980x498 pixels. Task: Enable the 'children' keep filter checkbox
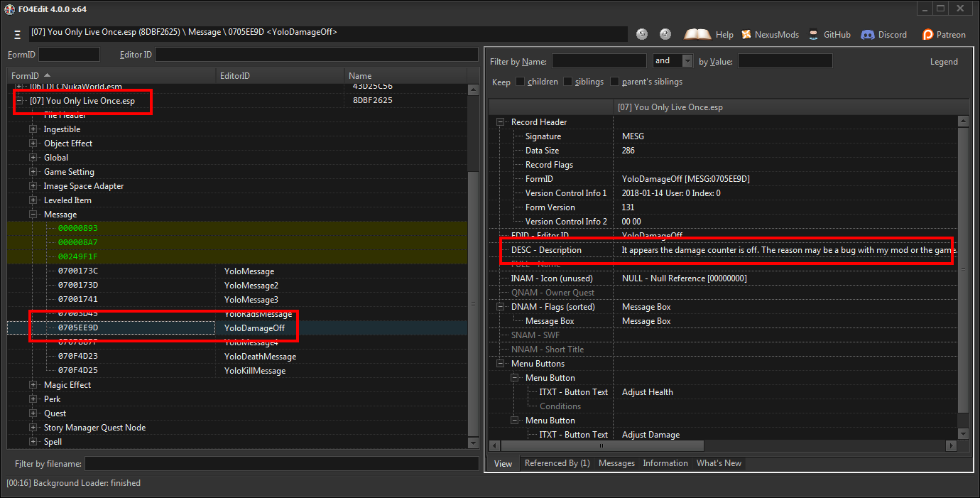(x=520, y=82)
